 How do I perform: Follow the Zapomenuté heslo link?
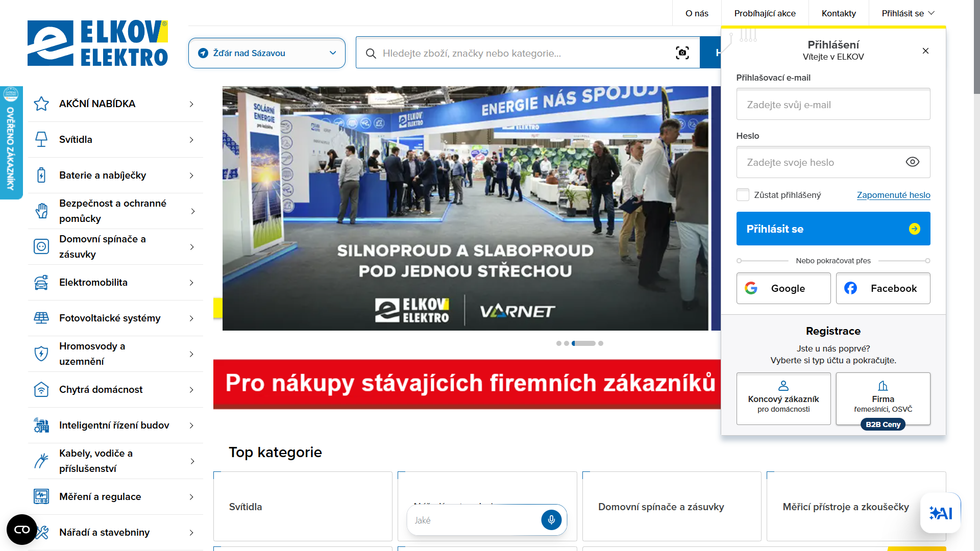[x=893, y=195]
